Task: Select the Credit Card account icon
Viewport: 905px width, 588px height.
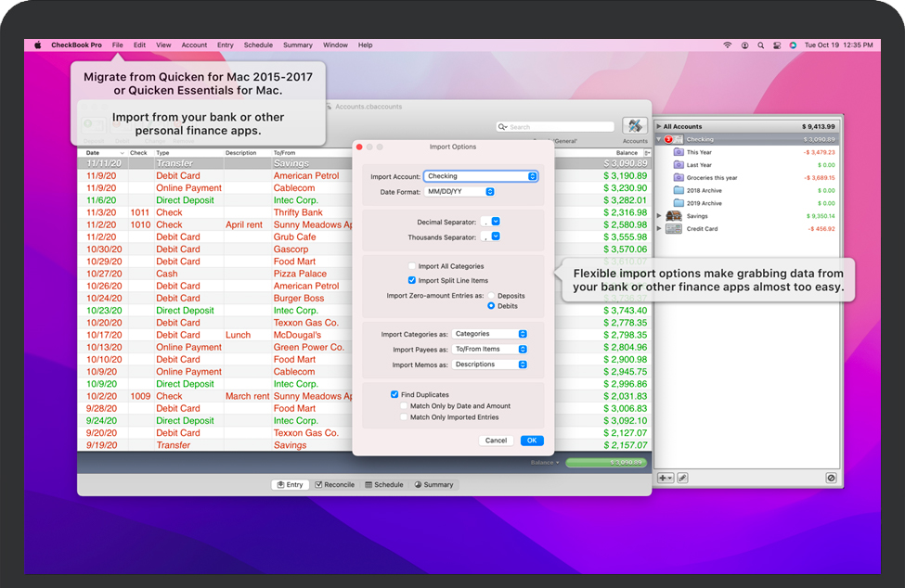Action: 674,228
